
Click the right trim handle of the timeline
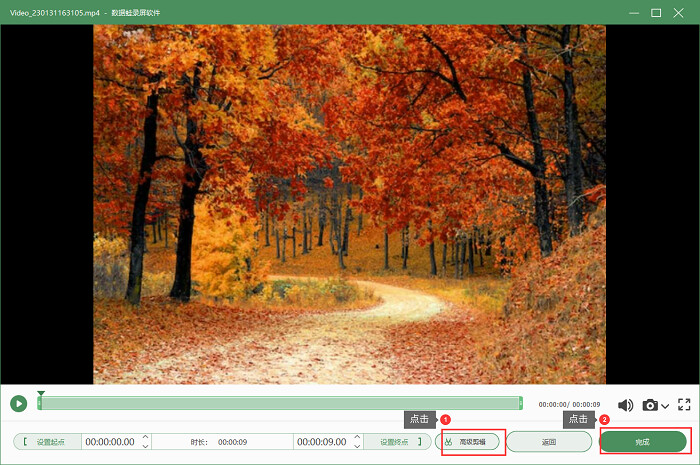point(521,403)
